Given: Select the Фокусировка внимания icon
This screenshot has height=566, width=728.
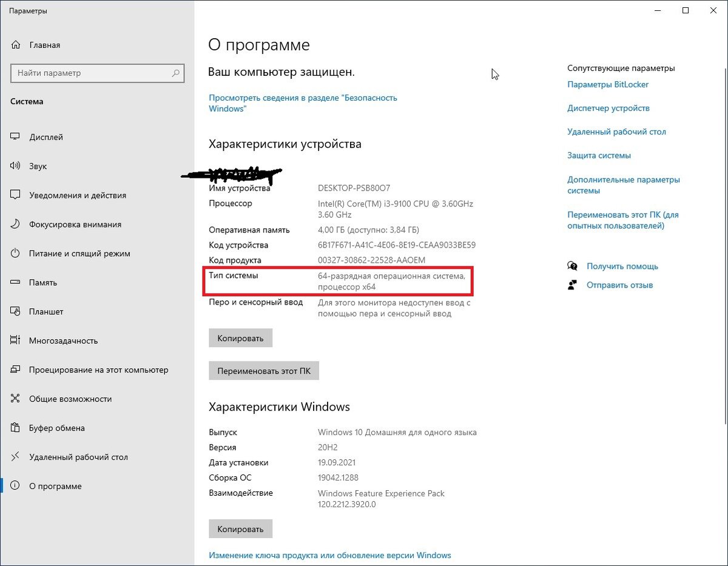Looking at the screenshot, I should tap(15, 224).
